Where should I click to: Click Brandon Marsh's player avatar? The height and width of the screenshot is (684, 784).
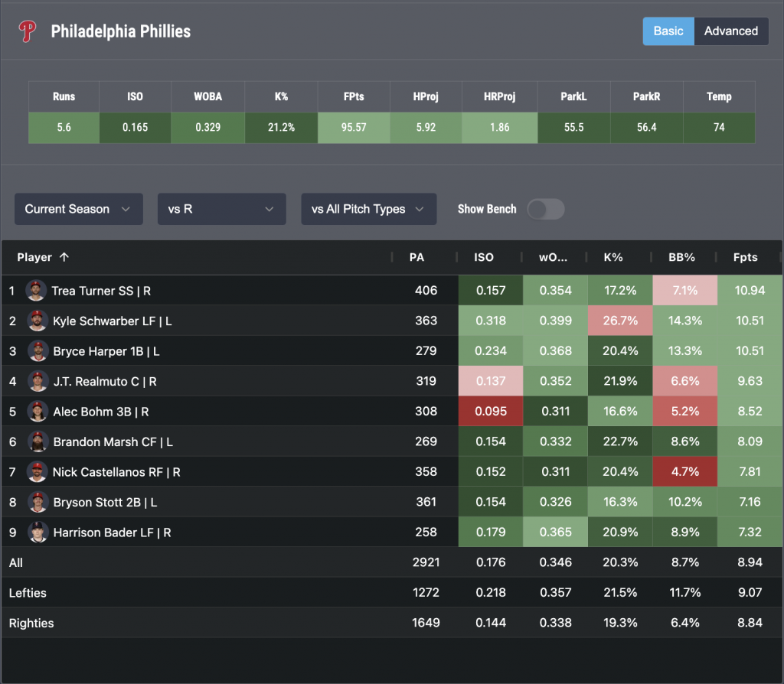(38, 441)
